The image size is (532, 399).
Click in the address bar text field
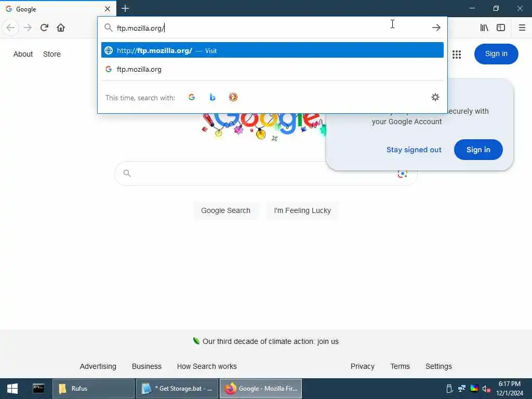click(271, 28)
